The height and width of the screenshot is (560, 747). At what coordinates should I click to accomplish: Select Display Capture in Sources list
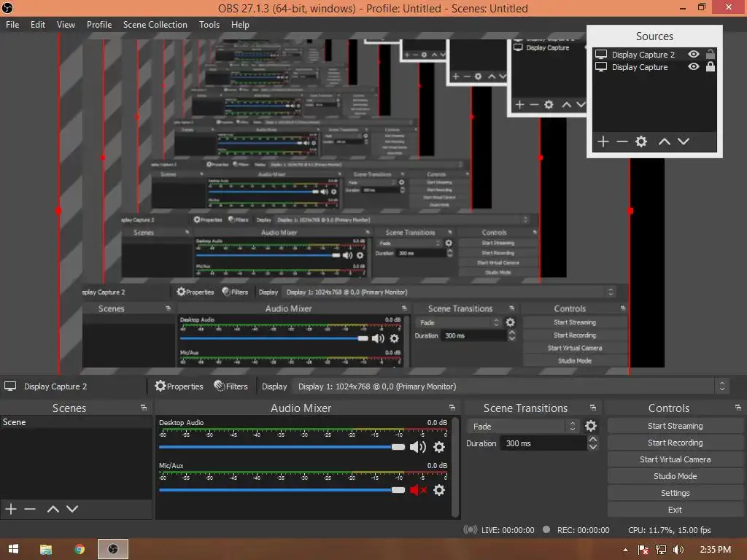pyautogui.click(x=640, y=67)
